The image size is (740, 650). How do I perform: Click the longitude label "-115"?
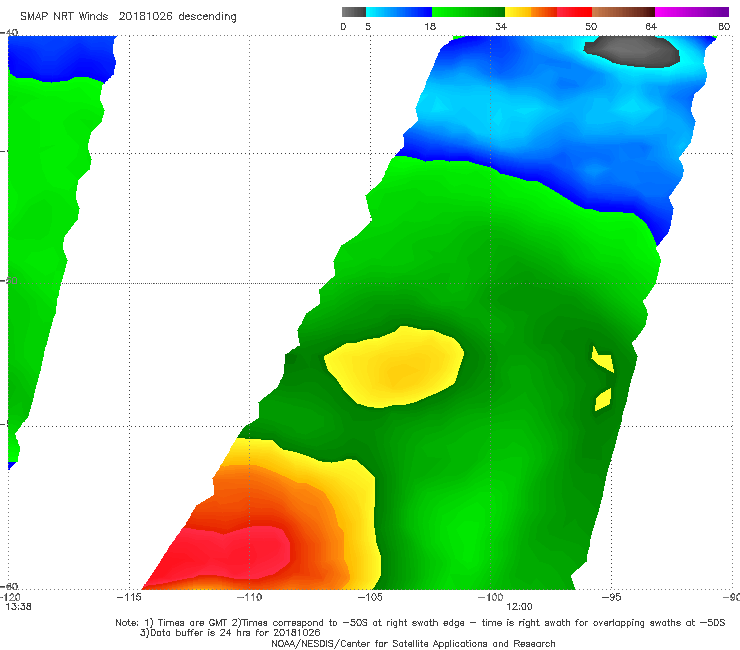click(x=129, y=597)
